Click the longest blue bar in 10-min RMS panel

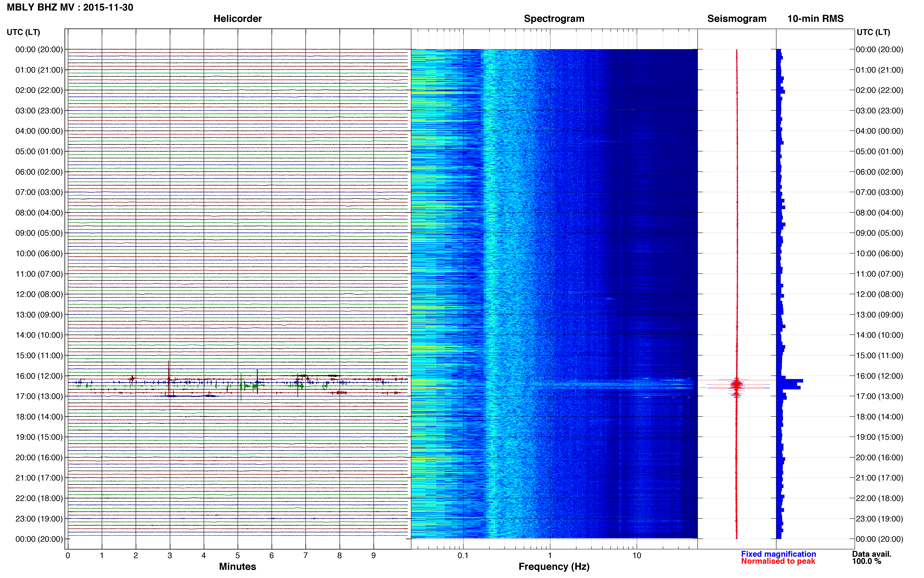tap(790, 381)
